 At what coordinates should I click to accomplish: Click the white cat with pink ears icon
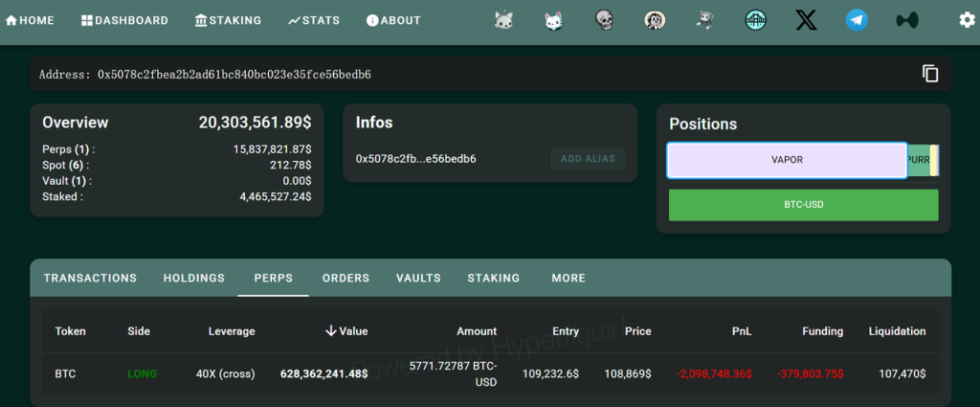click(554, 21)
